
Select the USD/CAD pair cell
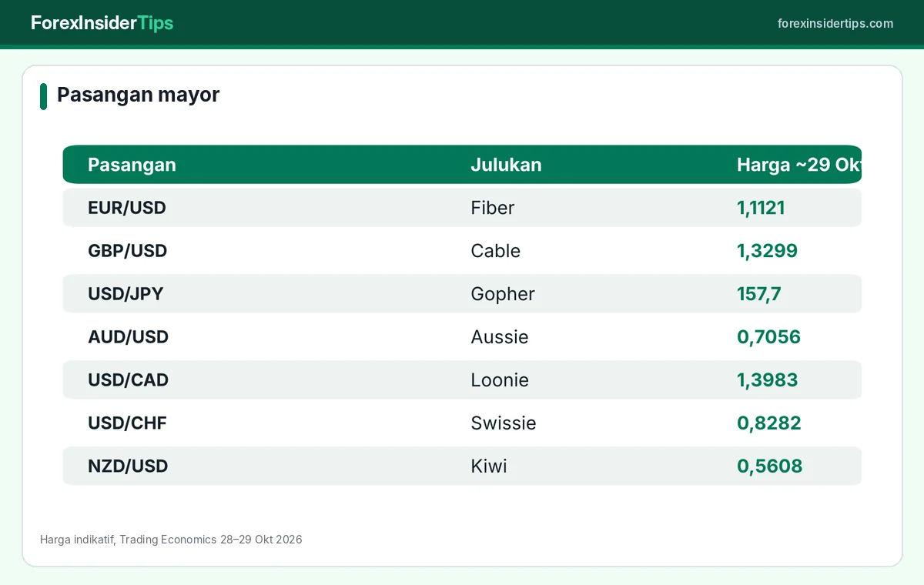click(x=128, y=380)
